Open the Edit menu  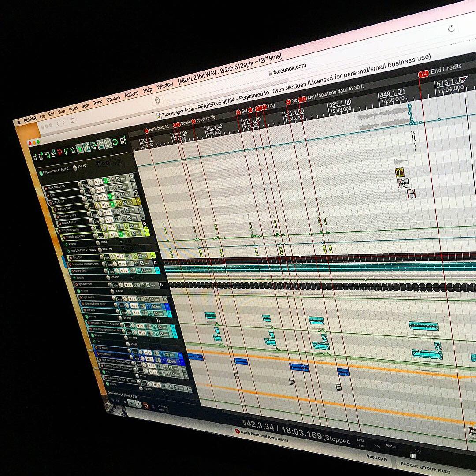click(51, 114)
